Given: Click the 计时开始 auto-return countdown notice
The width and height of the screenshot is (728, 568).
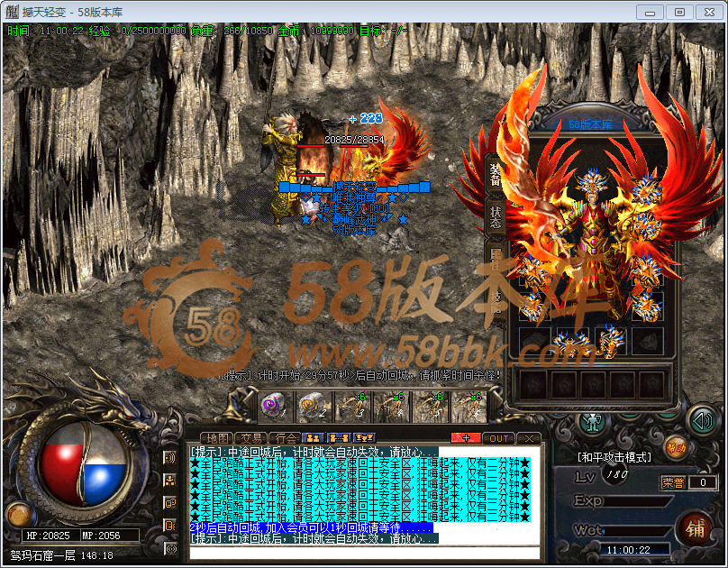Looking at the screenshot, I should click(361, 375).
